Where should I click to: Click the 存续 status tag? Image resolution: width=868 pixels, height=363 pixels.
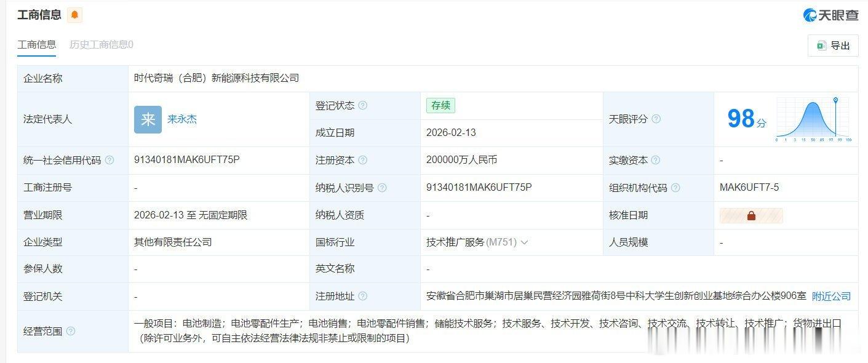pos(440,105)
